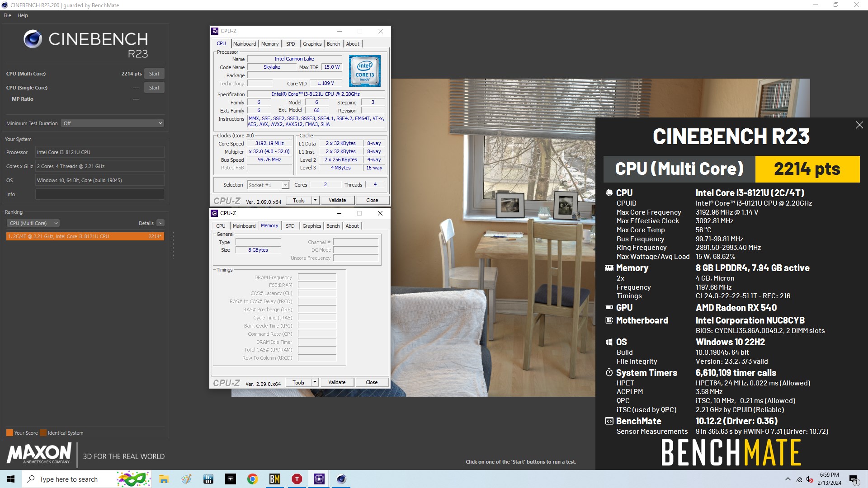Open the blue bar-chart taskbar app
Screen dimensions: 868x488
coord(208,479)
